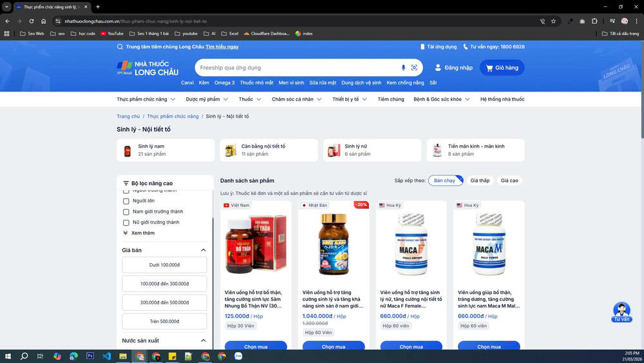The width and height of the screenshot is (644, 363).
Task: Enable the Nữ giới trưởng thành filter
Action: click(x=126, y=222)
